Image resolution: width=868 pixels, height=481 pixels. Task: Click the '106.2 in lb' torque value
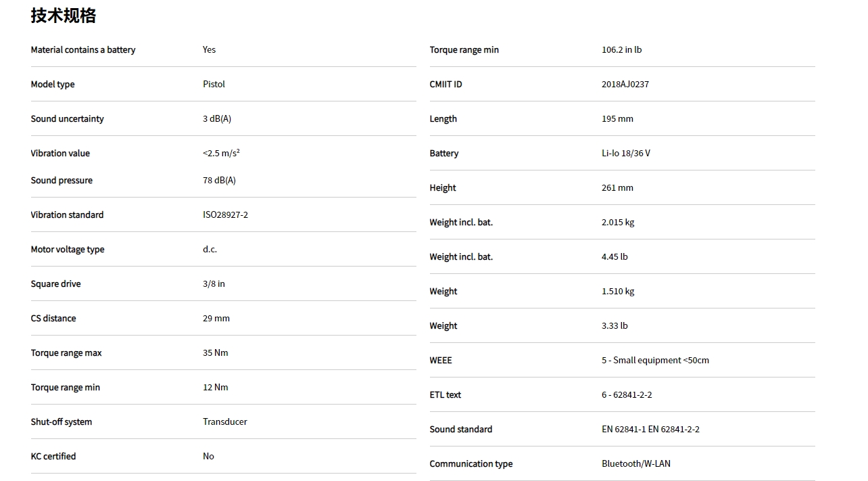621,50
